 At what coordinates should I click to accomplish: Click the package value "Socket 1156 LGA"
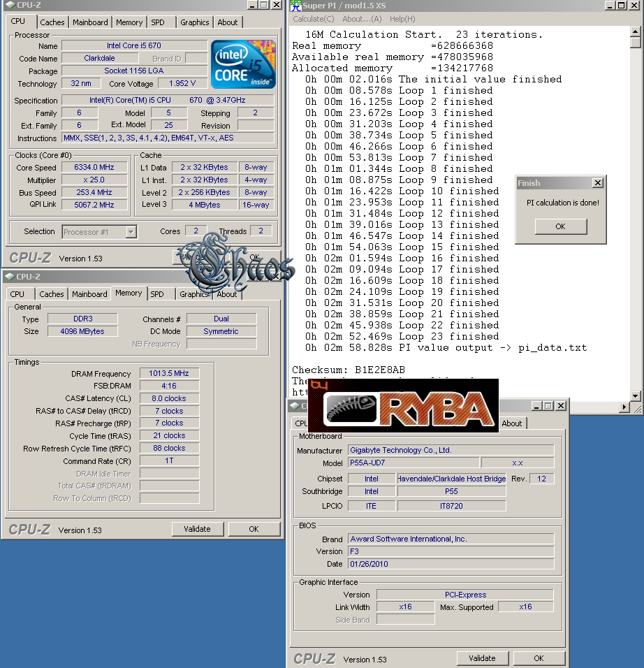(x=133, y=71)
